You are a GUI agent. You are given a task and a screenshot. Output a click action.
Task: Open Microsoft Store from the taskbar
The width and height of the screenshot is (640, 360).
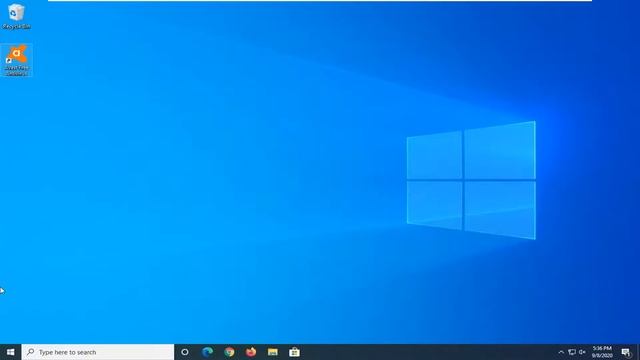pyautogui.click(x=294, y=352)
